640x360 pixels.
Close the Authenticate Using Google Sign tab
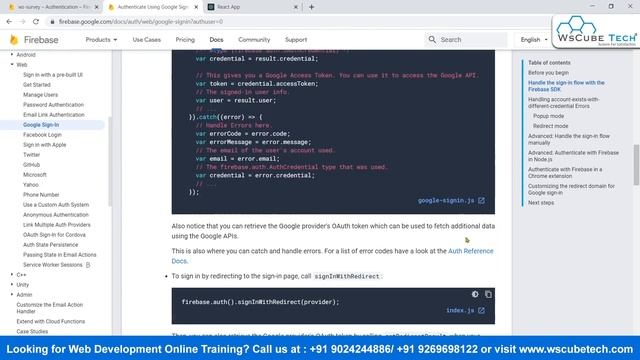tap(196, 7)
